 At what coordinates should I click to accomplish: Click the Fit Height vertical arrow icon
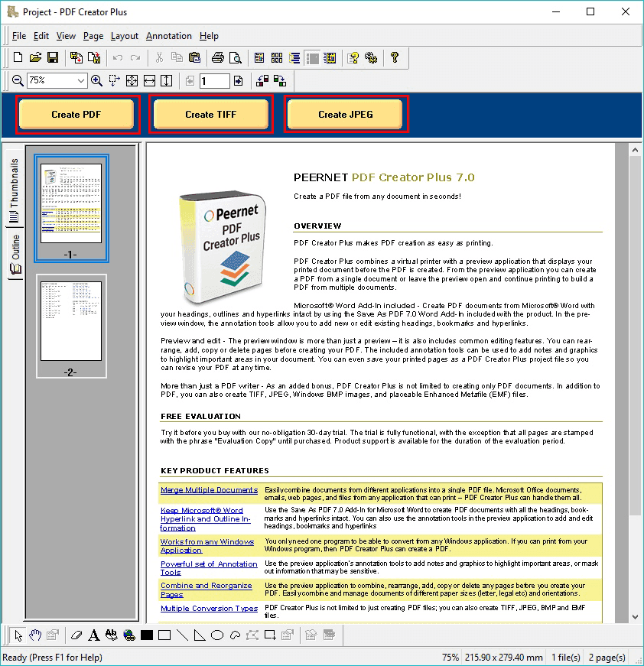tap(167, 80)
